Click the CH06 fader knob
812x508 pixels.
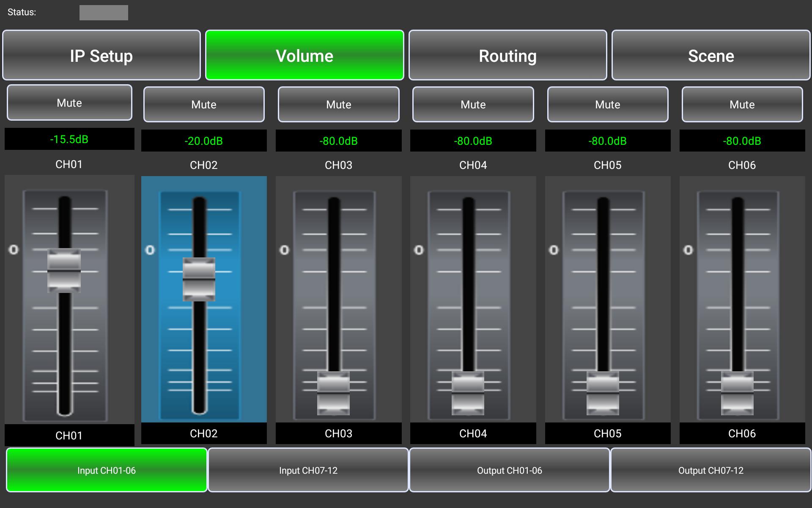click(737, 393)
